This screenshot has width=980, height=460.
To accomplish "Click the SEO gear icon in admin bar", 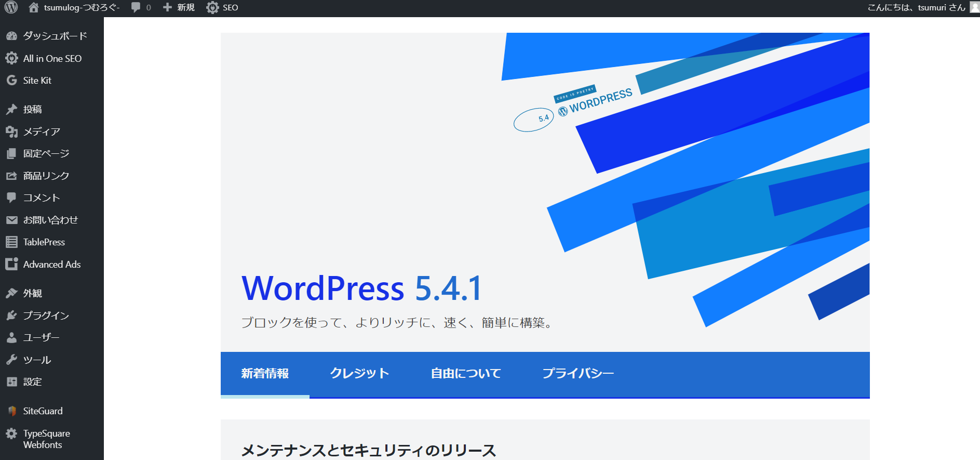I will 212,7.
